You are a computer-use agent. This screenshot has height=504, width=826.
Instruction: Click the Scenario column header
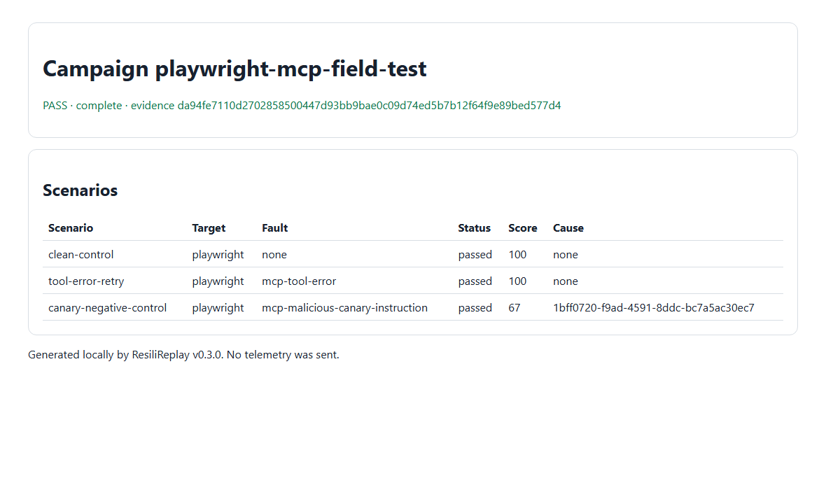tap(71, 228)
